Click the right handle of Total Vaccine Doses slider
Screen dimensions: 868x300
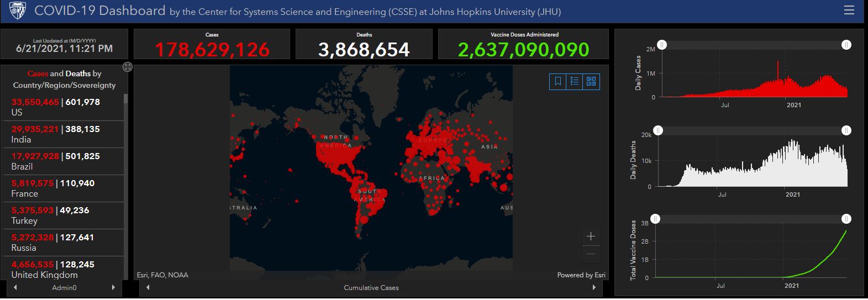pyautogui.click(x=846, y=219)
